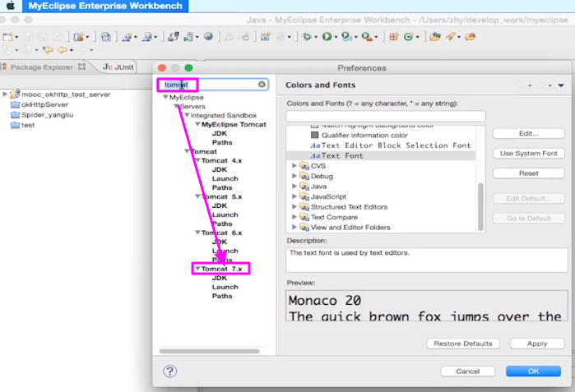
Task: Expand the Debug fonts category
Action: tap(294, 176)
